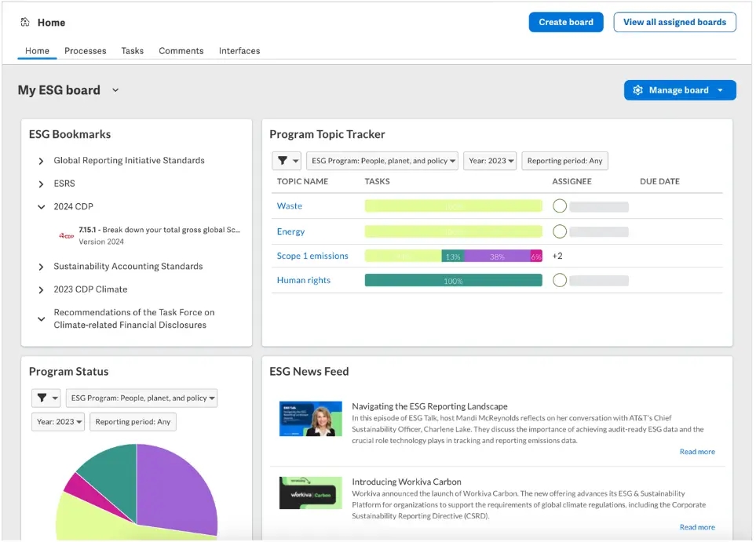Open the filter funnel in Program Status

pyautogui.click(x=46, y=398)
